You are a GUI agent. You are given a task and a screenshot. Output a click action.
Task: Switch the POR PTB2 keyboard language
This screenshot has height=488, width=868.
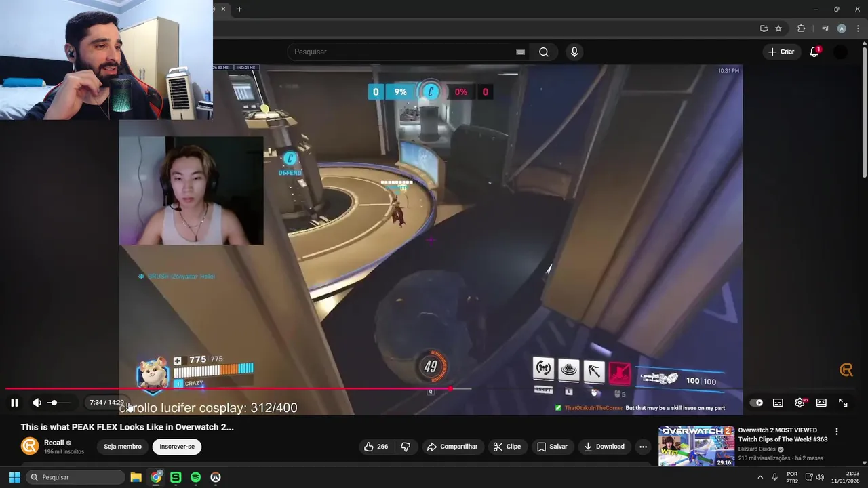point(792,477)
